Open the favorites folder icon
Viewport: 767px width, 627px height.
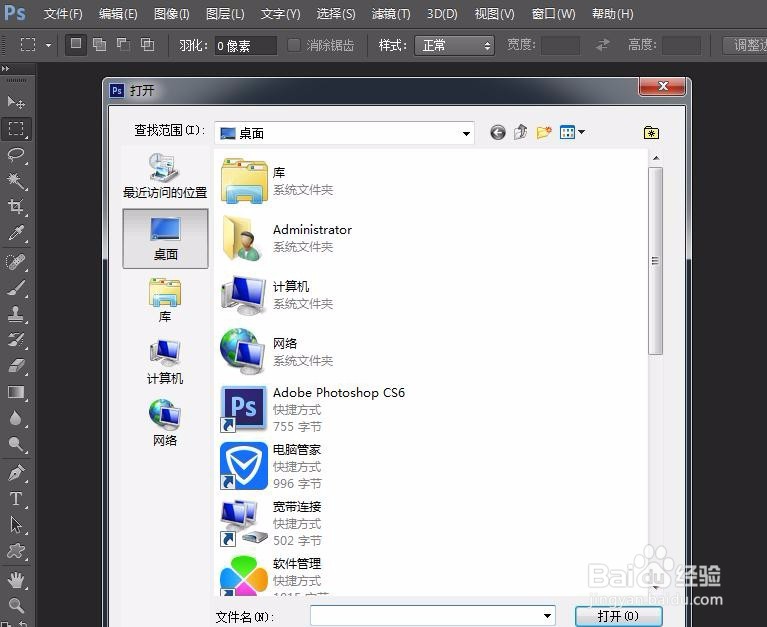(x=651, y=133)
